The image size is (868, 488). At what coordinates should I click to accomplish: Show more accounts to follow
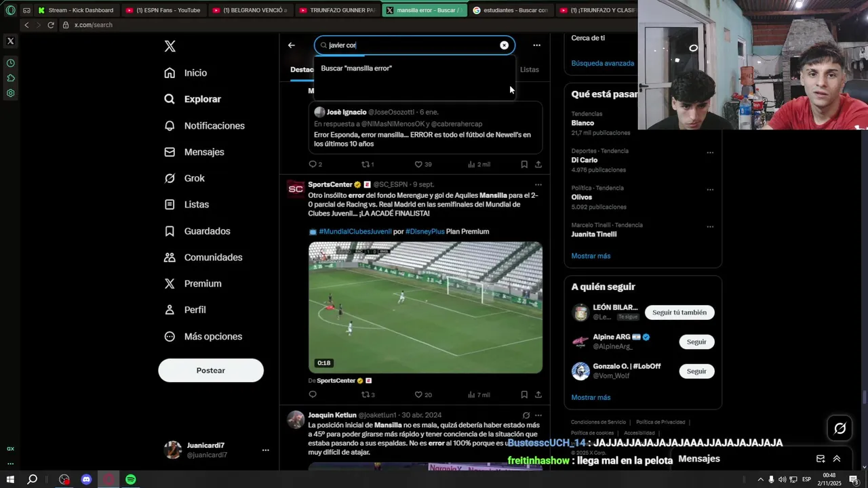tap(591, 398)
